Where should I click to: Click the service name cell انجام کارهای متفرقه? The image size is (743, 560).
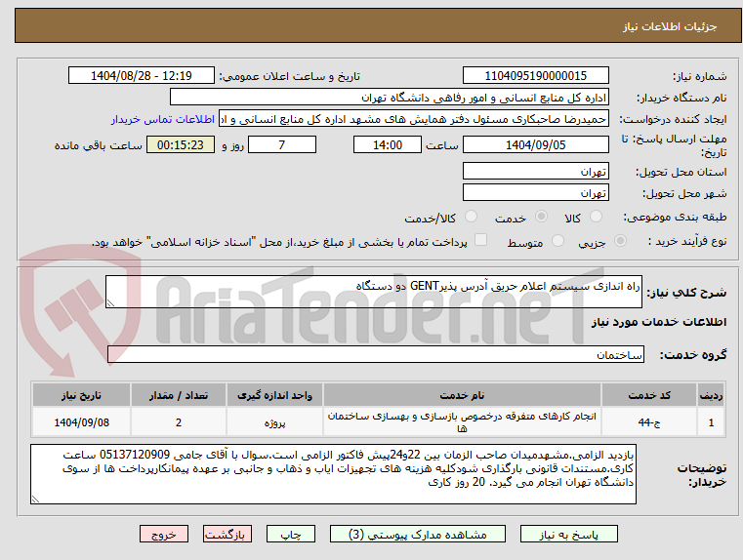(x=462, y=422)
